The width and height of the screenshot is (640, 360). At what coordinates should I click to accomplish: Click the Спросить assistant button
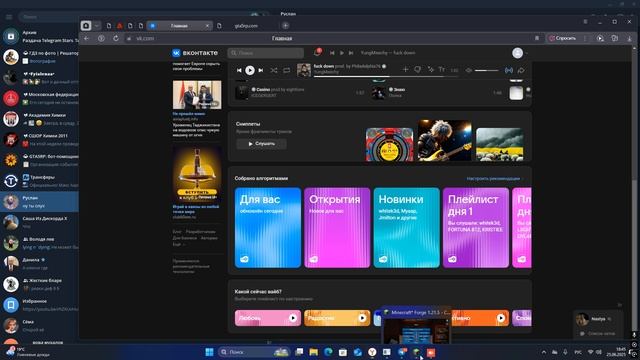click(x=562, y=38)
